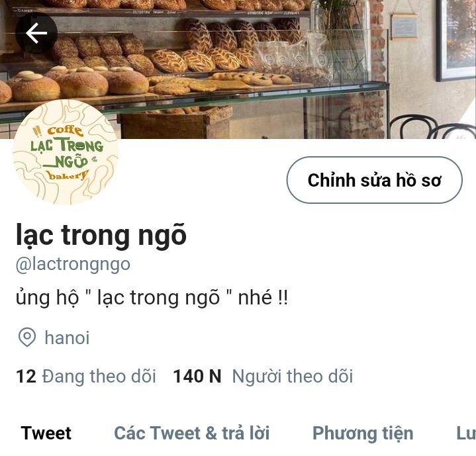Click the @lactrongngo handle
The image size is (476, 456).
73,264
